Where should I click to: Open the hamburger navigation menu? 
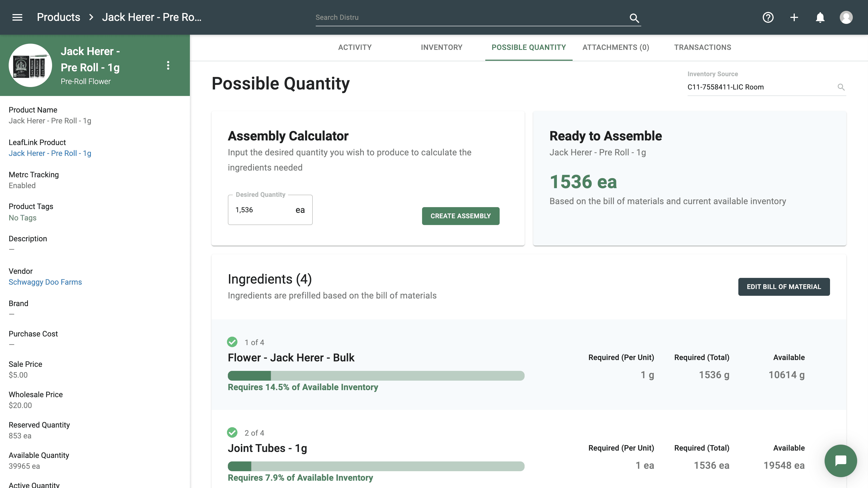(x=17, y=17)
